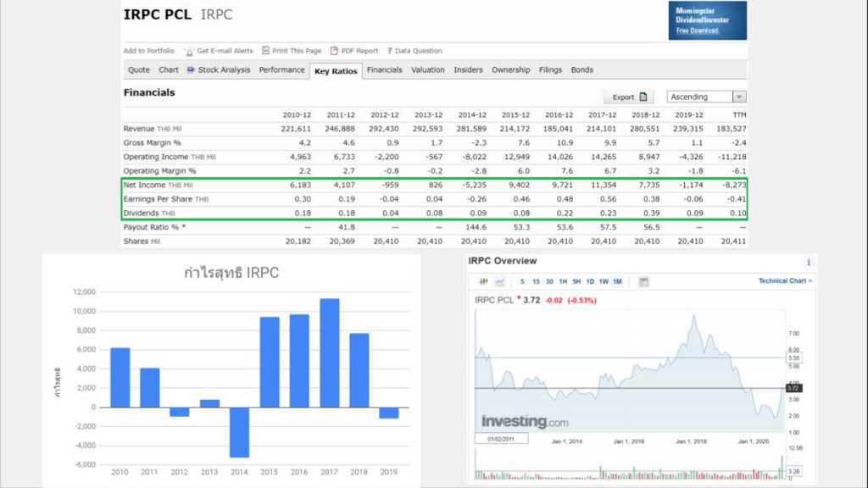The height and width of the screenshot is (488, 868).
Task: Click the info icon in IRPC Overview
Action: [x=809, y=263]
